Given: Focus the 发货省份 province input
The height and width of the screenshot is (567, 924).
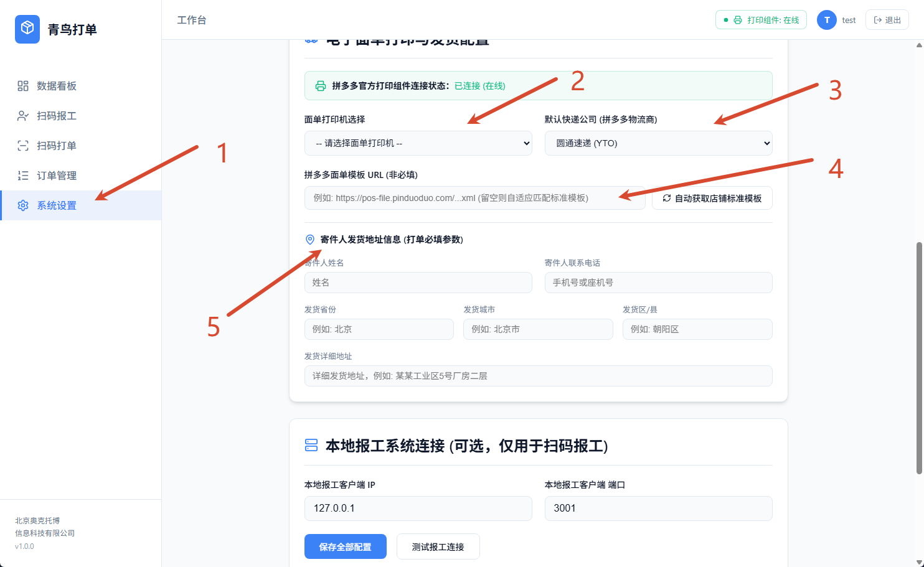Looking at the screenshot, I should coord(379,329).
